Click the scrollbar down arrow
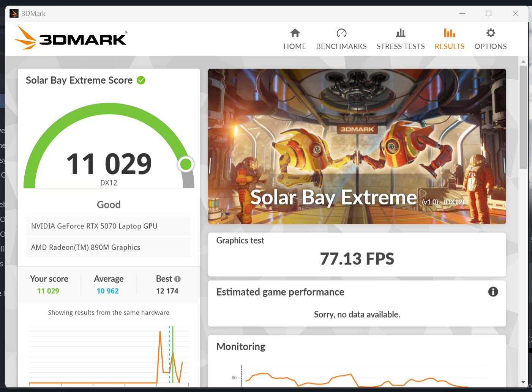Viewport: 532px width, 392px height. point(523,383)
